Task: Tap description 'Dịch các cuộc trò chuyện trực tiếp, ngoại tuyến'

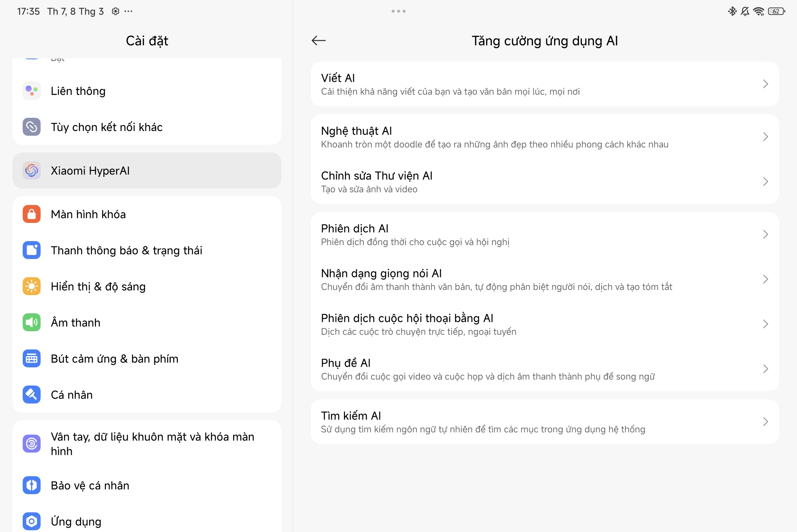Action: coord(419,332)
